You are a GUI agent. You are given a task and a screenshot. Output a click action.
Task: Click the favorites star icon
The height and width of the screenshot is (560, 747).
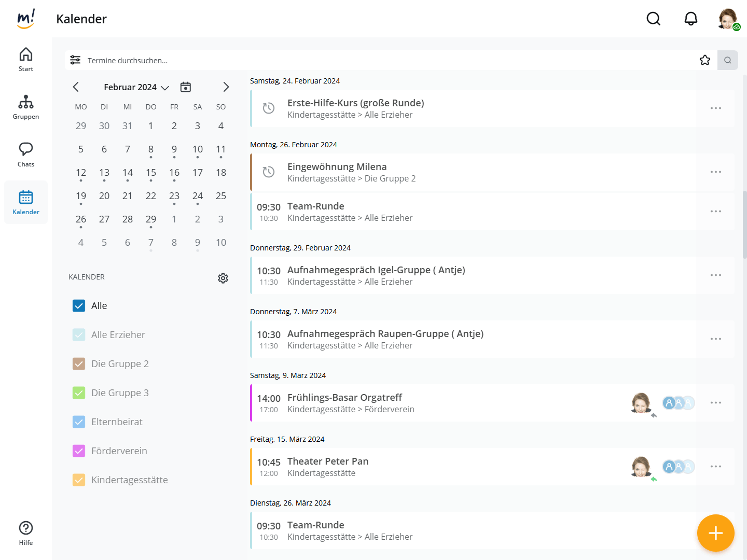[x=704, y=60]
